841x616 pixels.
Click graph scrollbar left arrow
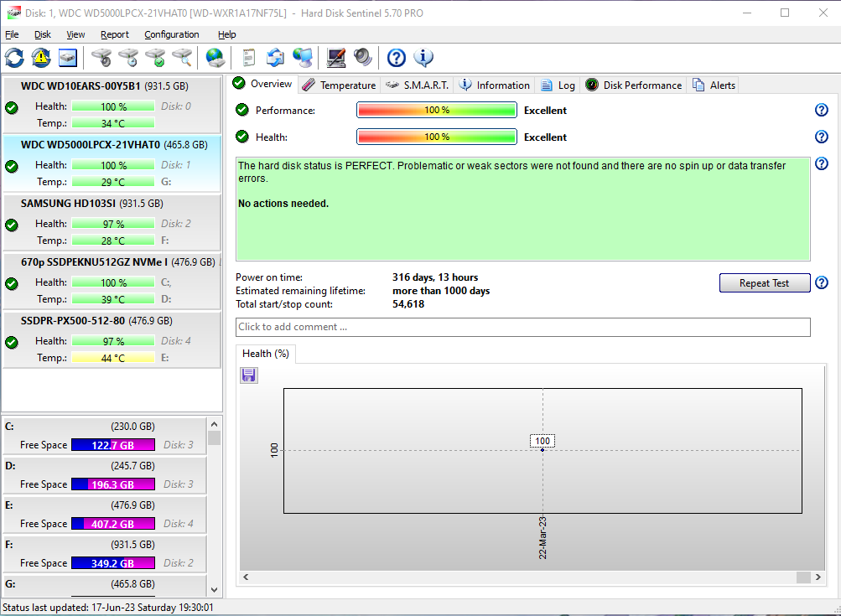[246, 577]
